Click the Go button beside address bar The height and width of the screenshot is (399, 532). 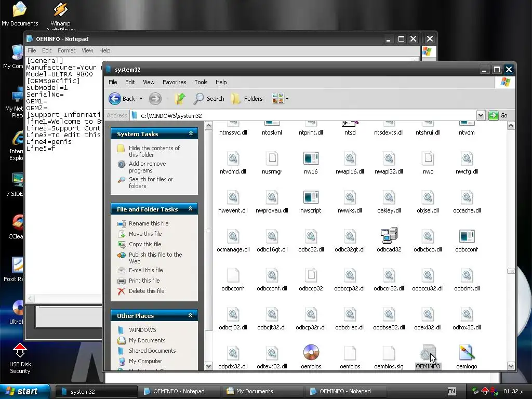click(498, 115)
